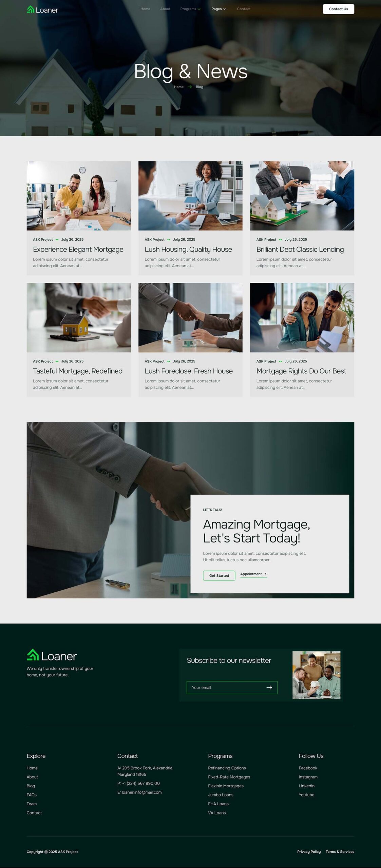Image resolution: width=381 pixels, height=868 pixels.
Task: Open the Experience Elegant Mortgage article
Action: (78, 249)
